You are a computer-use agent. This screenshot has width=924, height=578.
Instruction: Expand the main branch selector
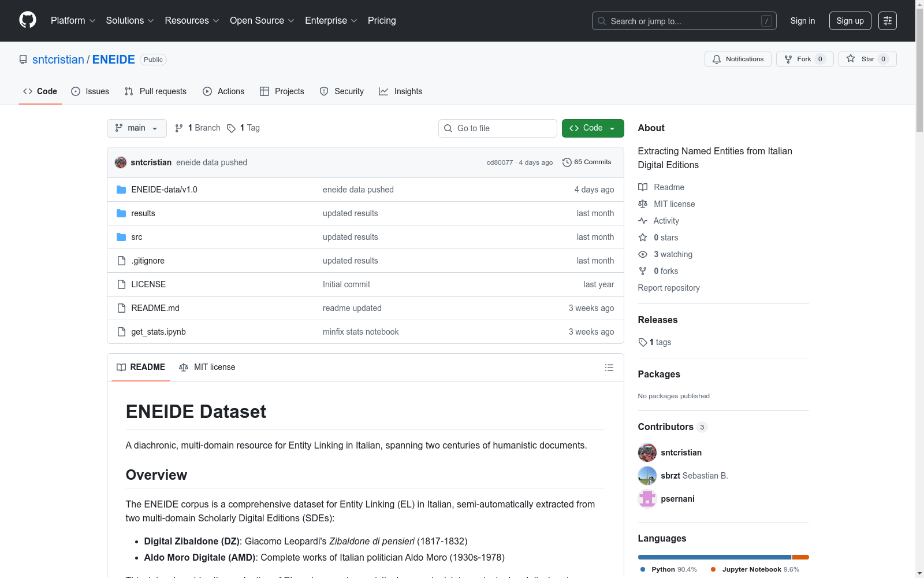137,128
